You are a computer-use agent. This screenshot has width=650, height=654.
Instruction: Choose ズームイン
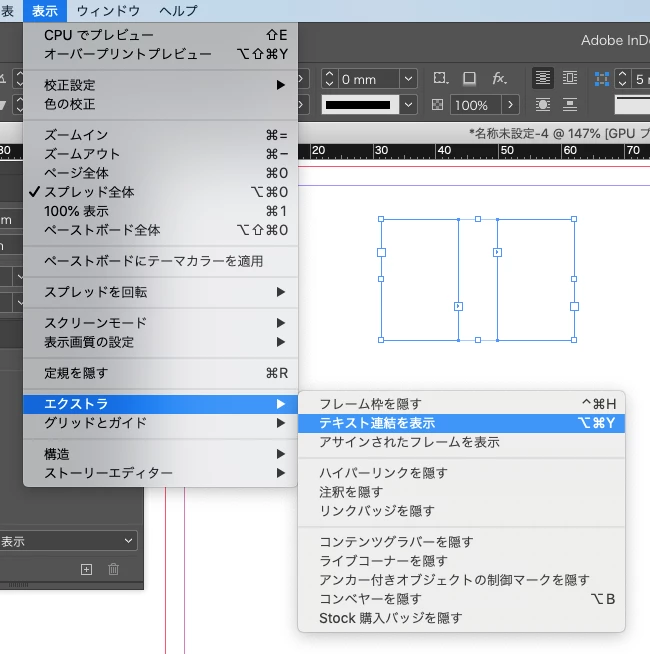click(x=161, y=135)
